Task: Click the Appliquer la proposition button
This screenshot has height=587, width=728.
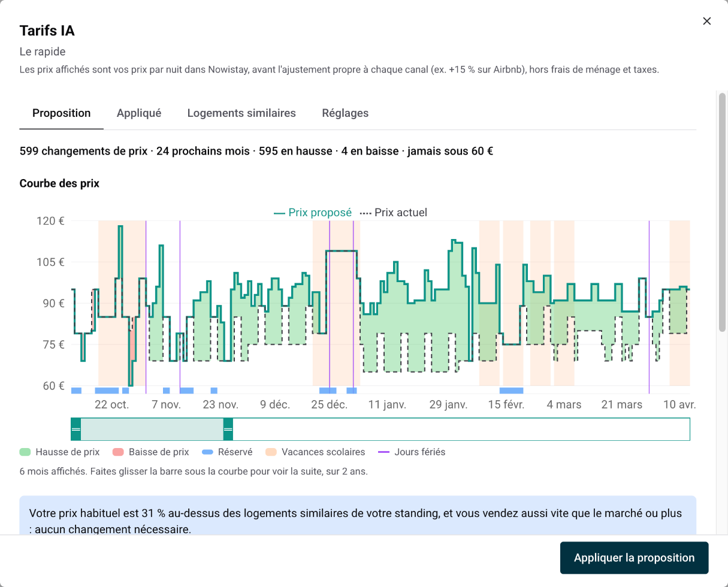Action: click(x=635, y=558)
